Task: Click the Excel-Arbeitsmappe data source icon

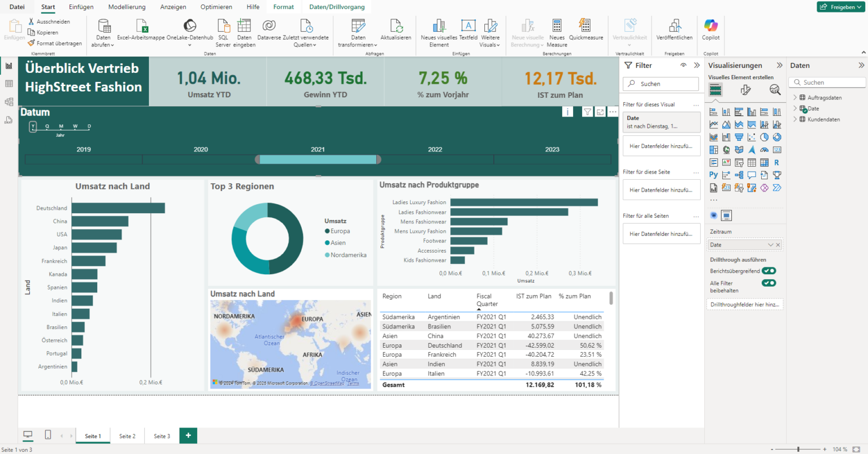Action: (x=141, y=25)
